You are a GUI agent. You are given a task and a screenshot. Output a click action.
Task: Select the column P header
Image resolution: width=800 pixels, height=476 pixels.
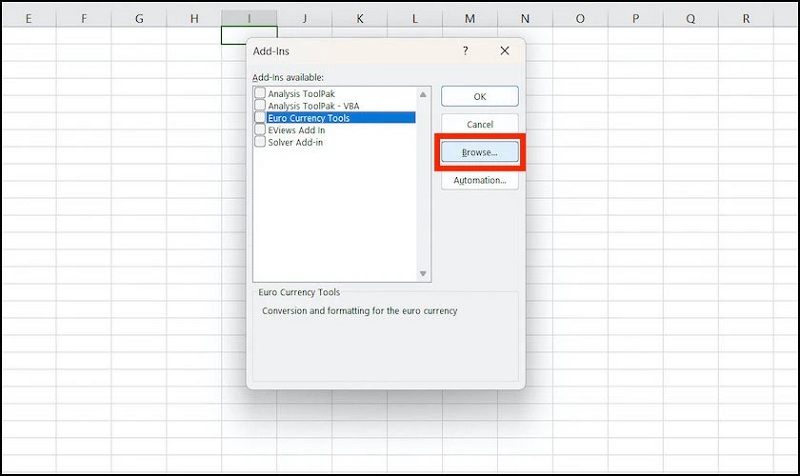point(636,18)
